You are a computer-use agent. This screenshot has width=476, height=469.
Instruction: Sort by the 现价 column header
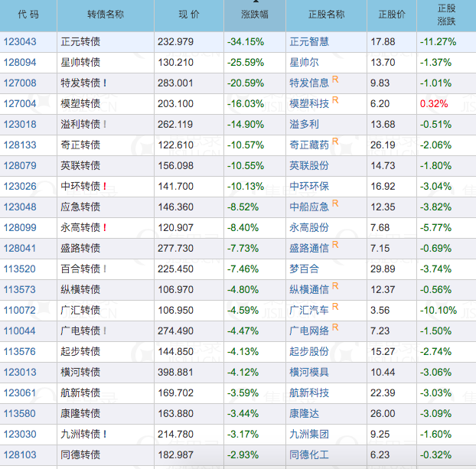pyautogui.click(x=188, y=15)
